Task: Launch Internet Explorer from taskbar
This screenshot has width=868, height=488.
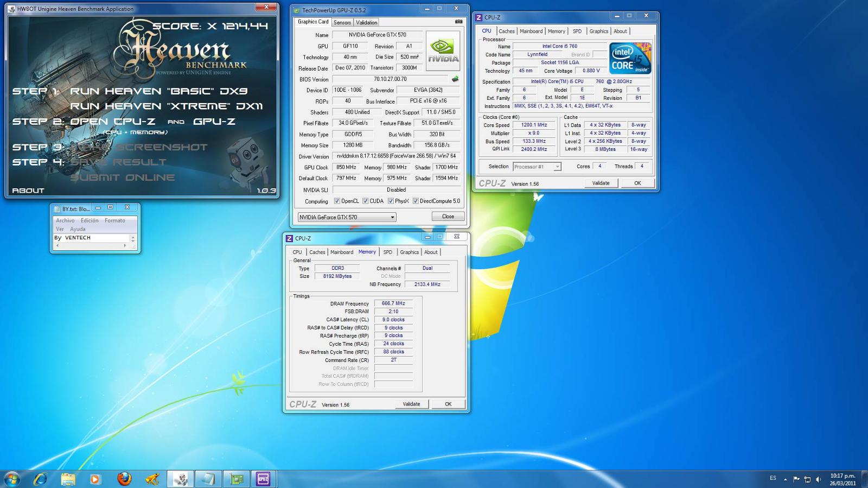Action: 41,479
